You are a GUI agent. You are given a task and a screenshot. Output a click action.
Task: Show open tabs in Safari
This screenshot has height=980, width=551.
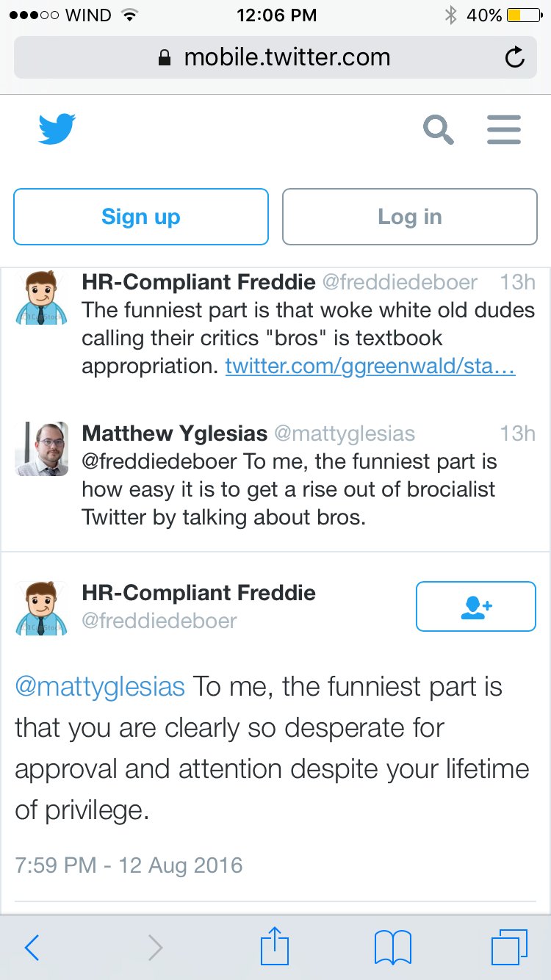pyautogui.click(x=509, y=947)
